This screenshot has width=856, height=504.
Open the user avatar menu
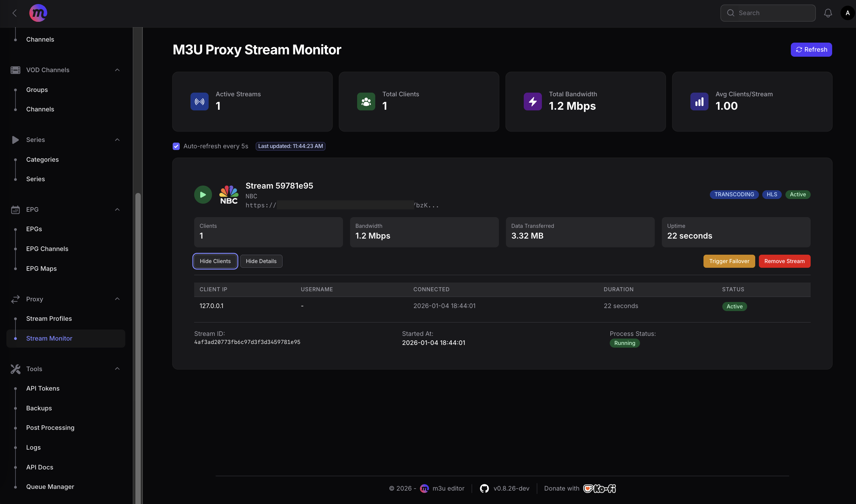pos(847,13)
